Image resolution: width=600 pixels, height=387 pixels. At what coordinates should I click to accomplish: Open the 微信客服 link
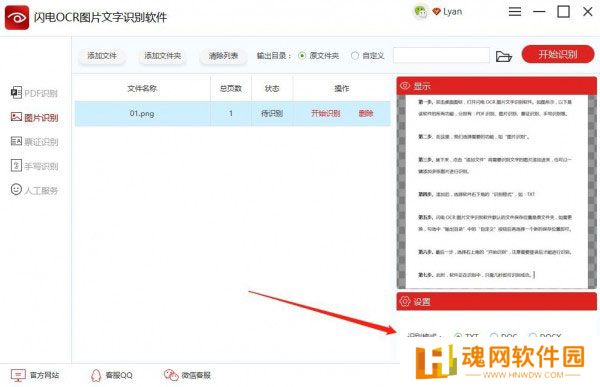pos(188,375)
